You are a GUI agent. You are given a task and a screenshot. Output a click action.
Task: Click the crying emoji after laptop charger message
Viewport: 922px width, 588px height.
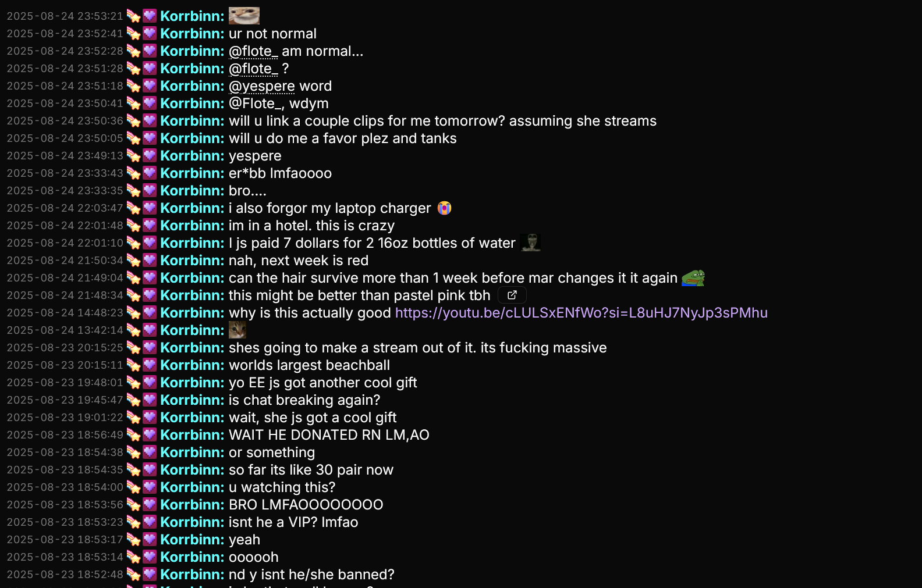click(445, 208)
